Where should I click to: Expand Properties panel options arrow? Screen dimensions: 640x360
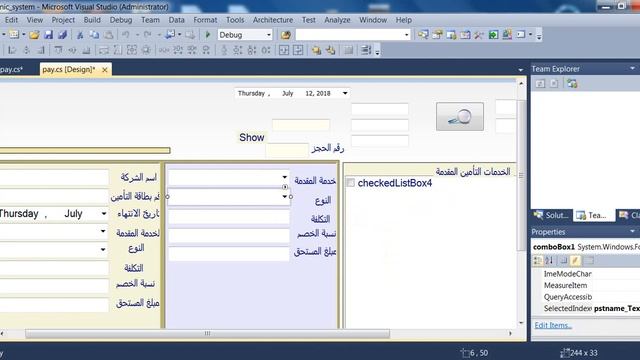[632, 232]
